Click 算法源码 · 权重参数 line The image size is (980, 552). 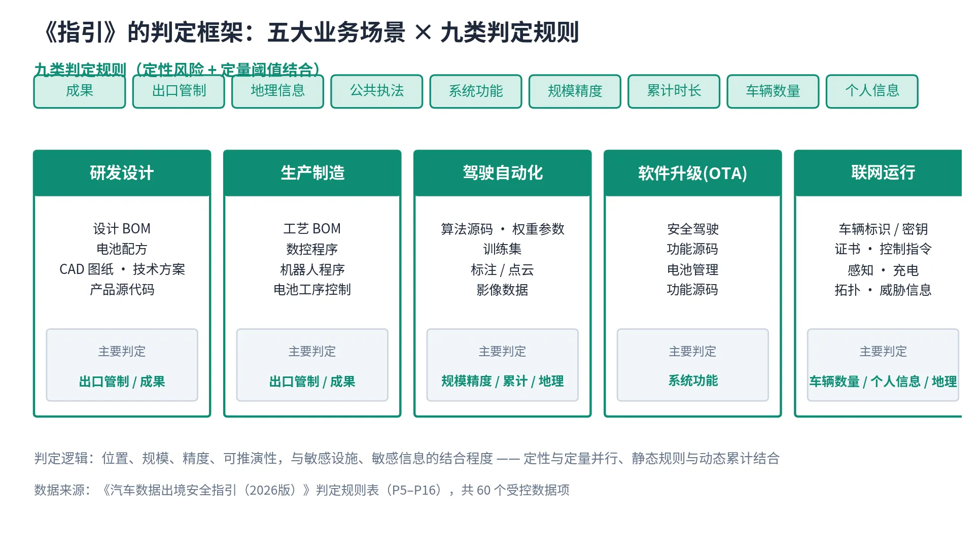[503, 229]
